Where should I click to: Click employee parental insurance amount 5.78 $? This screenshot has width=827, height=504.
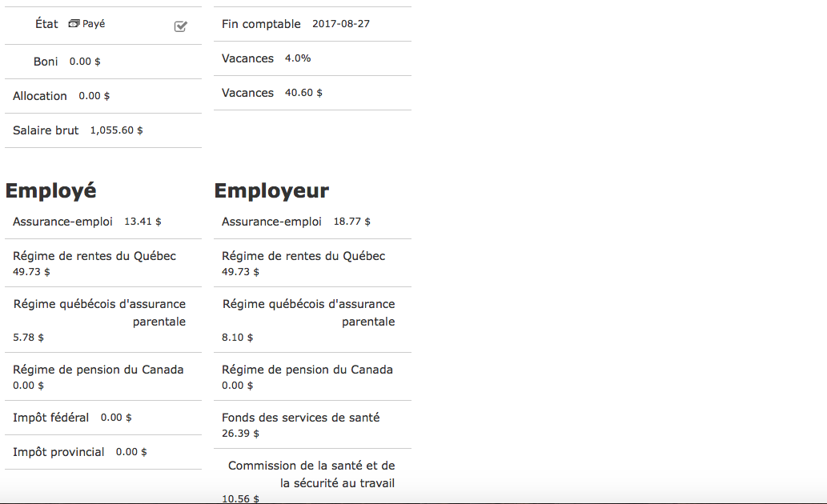[29, 338]
